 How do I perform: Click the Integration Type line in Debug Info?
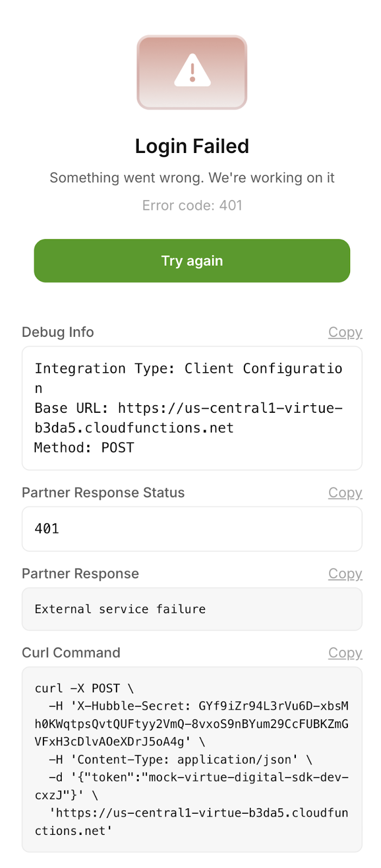(x=188, y=369)
